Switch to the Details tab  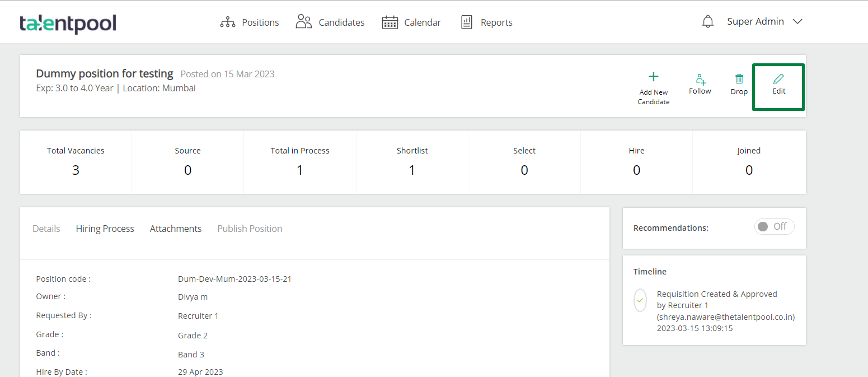(x=46, y=229)
